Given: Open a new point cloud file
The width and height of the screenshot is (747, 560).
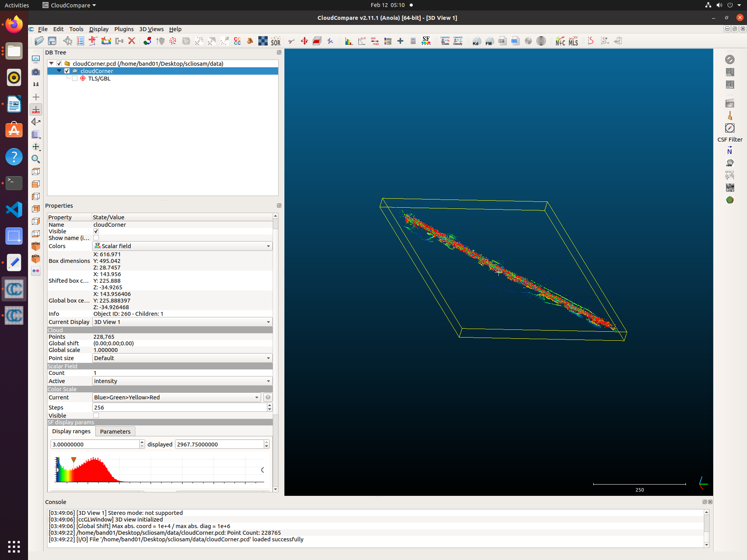Looking at the screenshot, I should (39, 41).
